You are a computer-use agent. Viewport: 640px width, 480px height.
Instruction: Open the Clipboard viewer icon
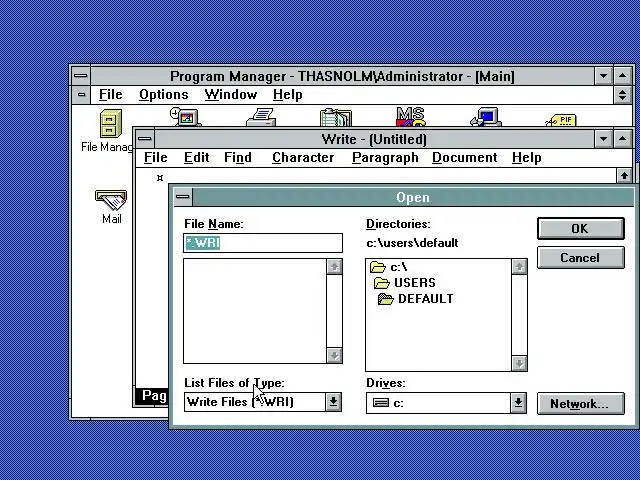pyautogui.click(x=336, y=118)
